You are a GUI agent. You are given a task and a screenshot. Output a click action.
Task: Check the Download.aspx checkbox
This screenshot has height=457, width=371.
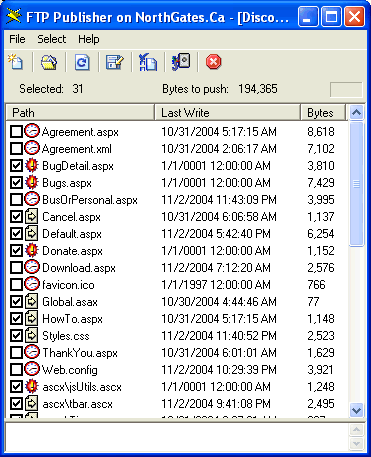click(x=16, y=268)
